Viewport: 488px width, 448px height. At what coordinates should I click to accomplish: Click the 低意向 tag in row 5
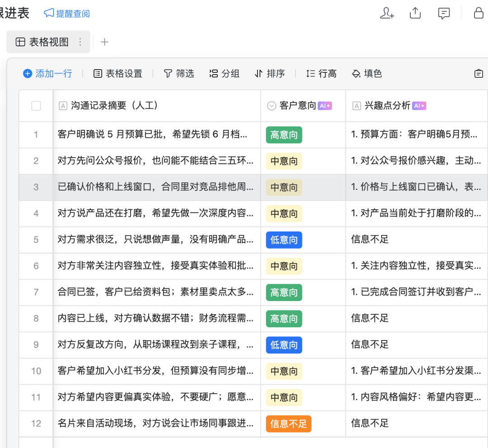(284, 240)
